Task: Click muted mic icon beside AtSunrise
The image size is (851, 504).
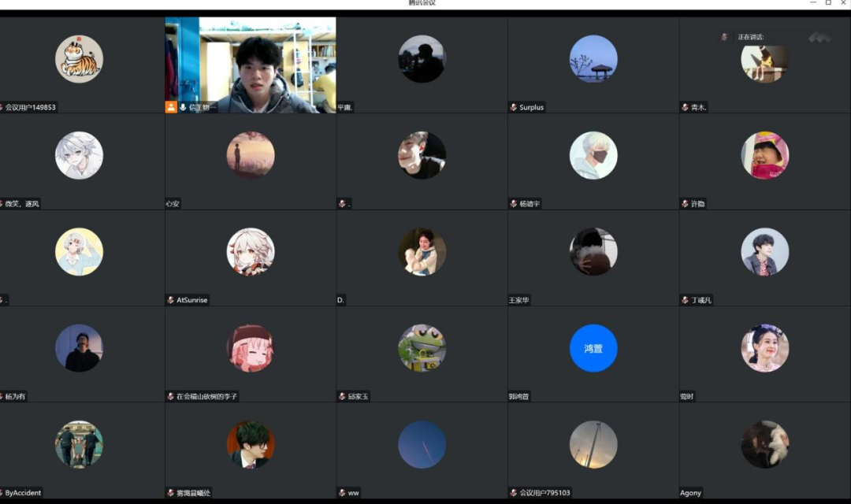Action: point(171,300)
